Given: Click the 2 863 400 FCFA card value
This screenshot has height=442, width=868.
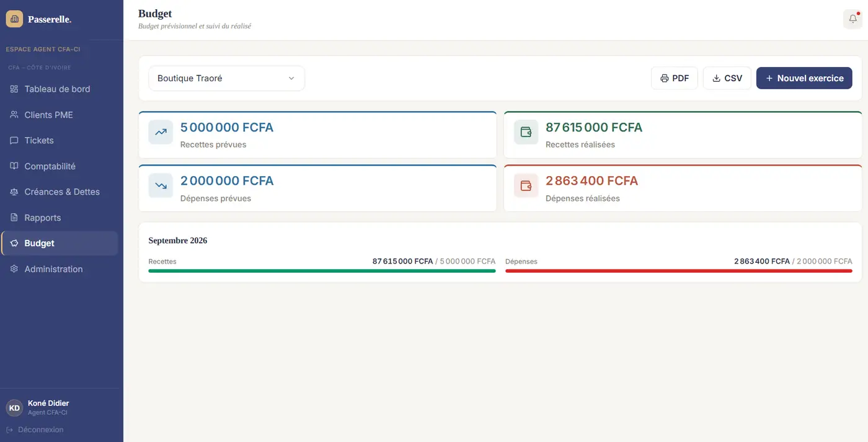Looking at the screenshot, I should pos(591,181).
